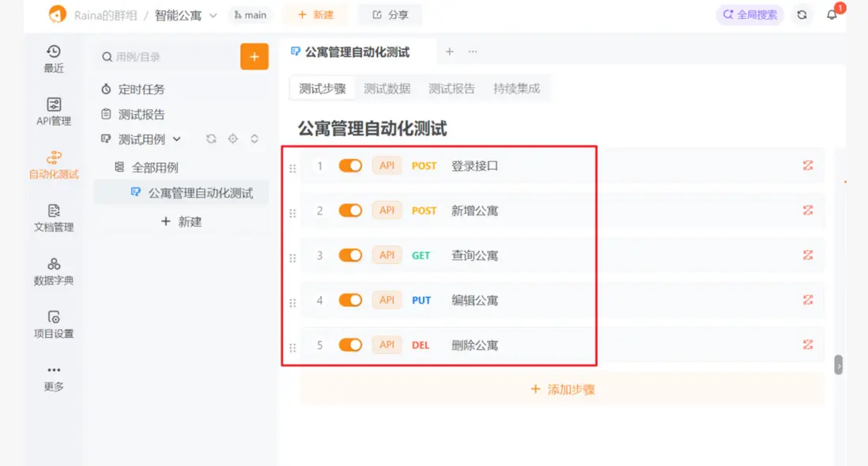Click the orange plus add button

click(x=254, y=56)
